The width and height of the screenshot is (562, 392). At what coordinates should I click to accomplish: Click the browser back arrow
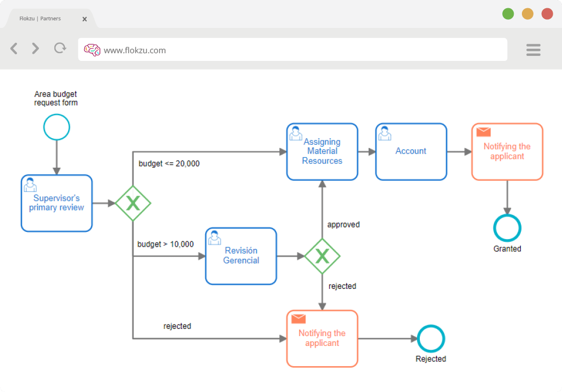click(x=14, y=48)
